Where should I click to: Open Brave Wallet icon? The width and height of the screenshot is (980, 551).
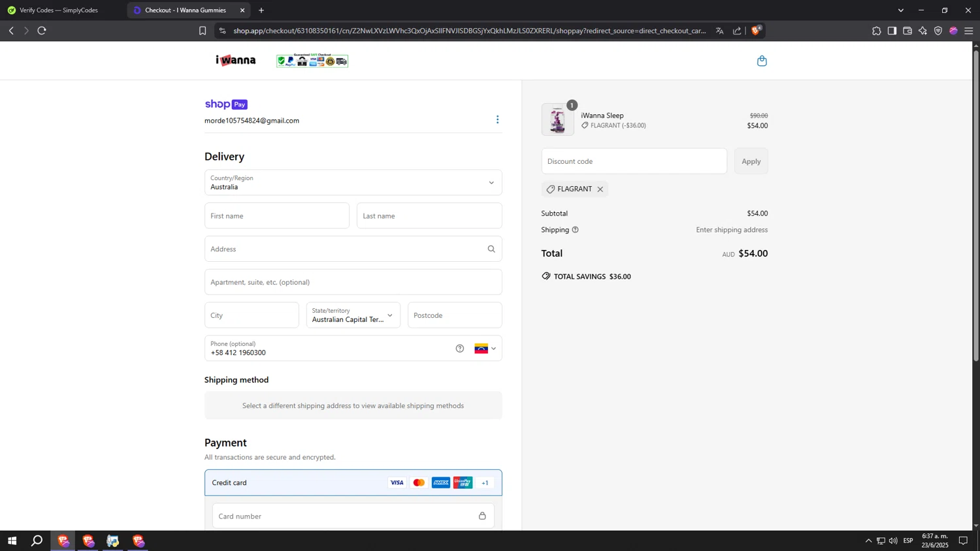907,31
